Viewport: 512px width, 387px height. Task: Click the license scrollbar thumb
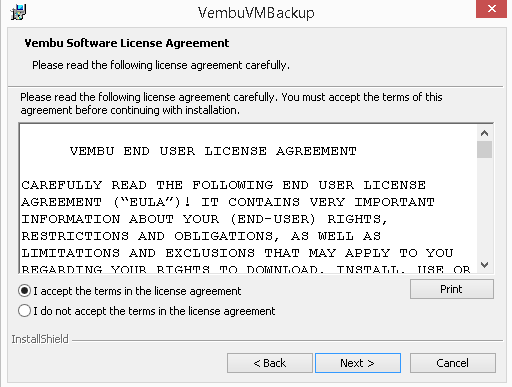(484, 149)
